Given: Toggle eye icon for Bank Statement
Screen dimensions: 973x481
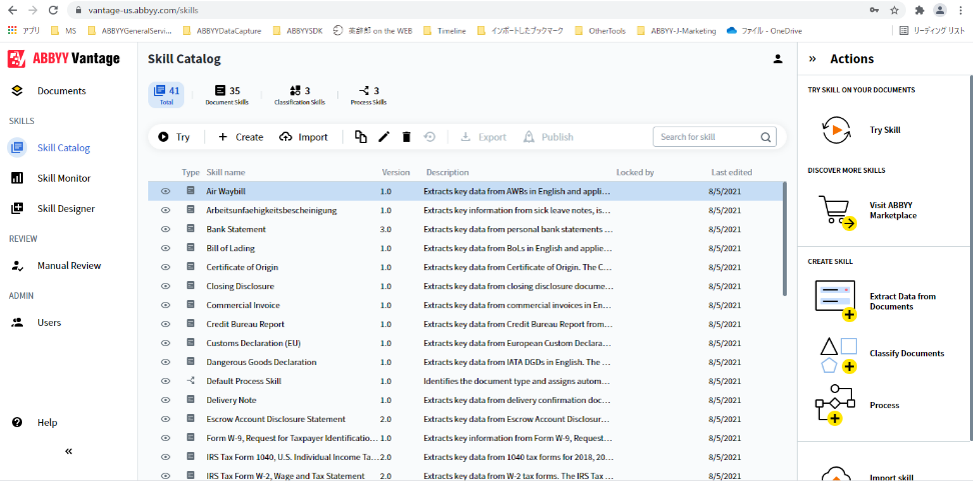Looking at the screenshot, I should tap(165, 229).
